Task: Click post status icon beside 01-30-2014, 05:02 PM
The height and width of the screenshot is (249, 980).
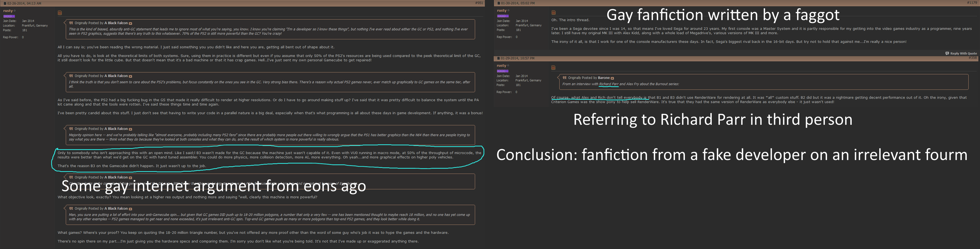Action: point(499,4)
